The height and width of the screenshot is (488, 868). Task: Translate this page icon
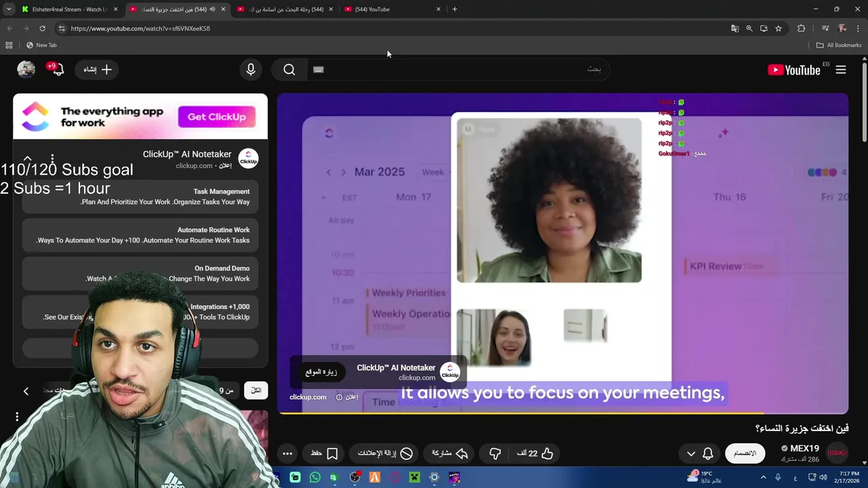pos(734,28)
